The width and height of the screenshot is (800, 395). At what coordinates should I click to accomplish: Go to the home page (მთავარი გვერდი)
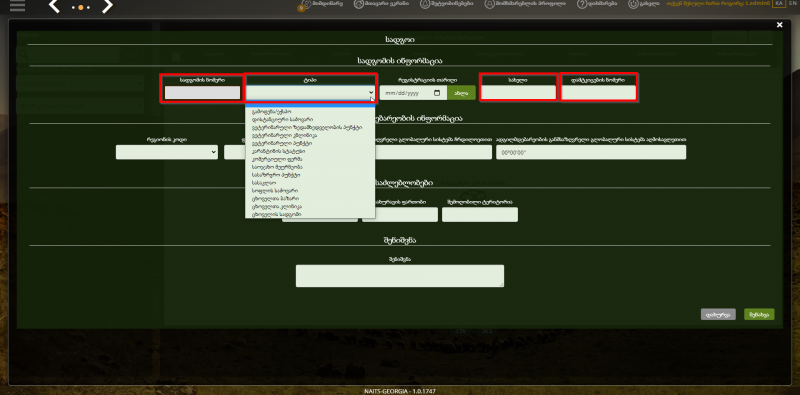pyautogui.click(x=381, y=4)
